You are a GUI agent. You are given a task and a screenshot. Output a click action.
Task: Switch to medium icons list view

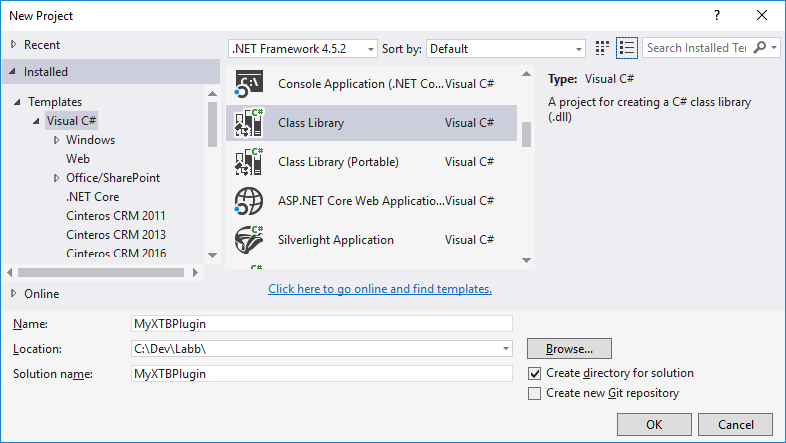pyautogui.click(x=627, y=48)
